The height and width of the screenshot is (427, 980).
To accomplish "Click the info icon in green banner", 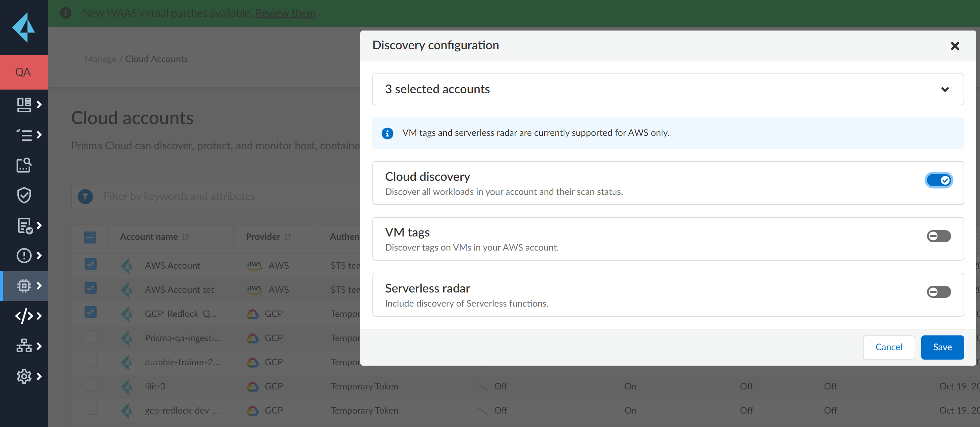I will pyautogui.click(x=65, y=13).
